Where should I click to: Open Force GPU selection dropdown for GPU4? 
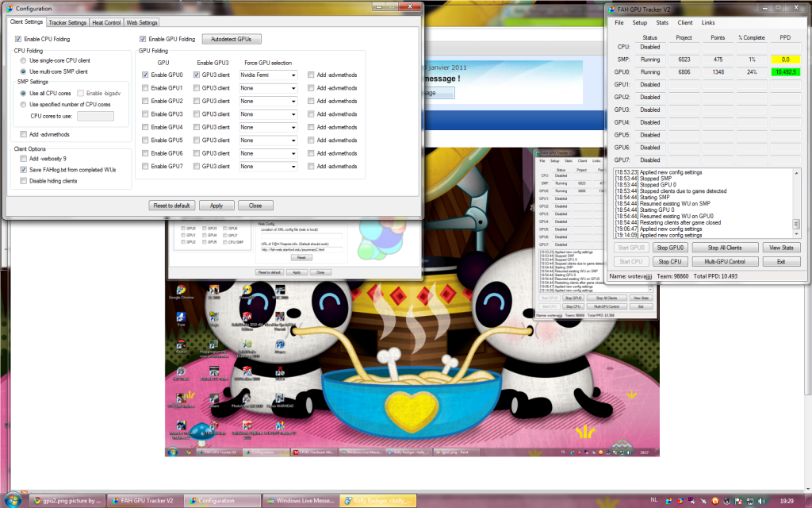268,128
